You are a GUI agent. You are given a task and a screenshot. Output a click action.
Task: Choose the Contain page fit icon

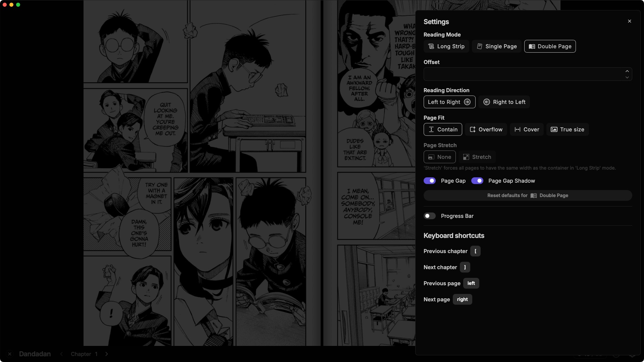(x=432, y=129)
